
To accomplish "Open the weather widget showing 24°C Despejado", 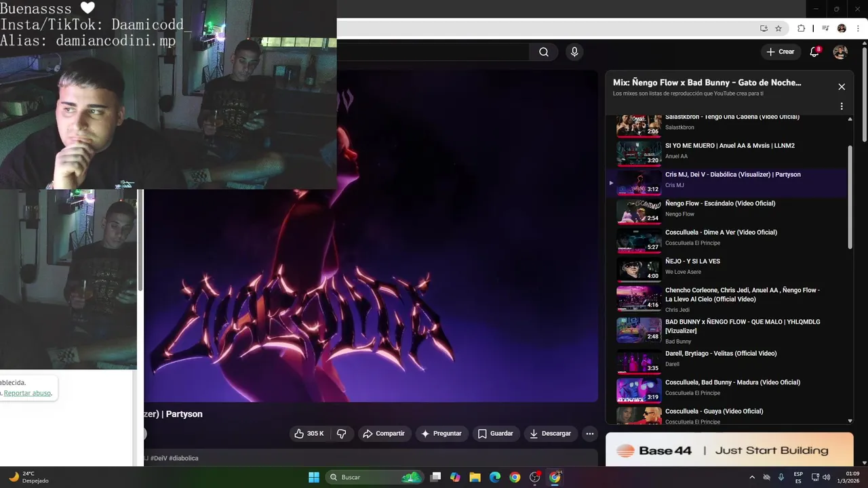I will (x=28, y=477).
